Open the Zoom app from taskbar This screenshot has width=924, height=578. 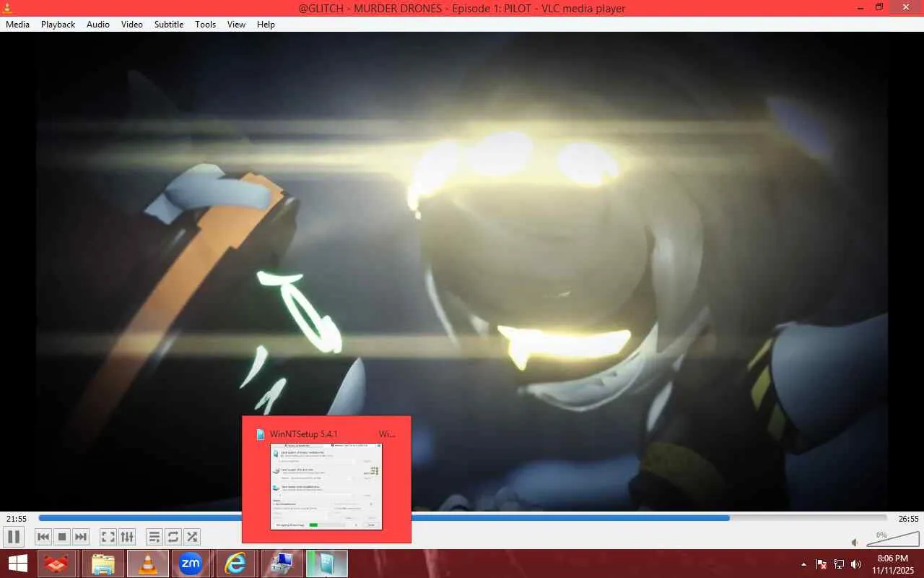coord(191,564)
